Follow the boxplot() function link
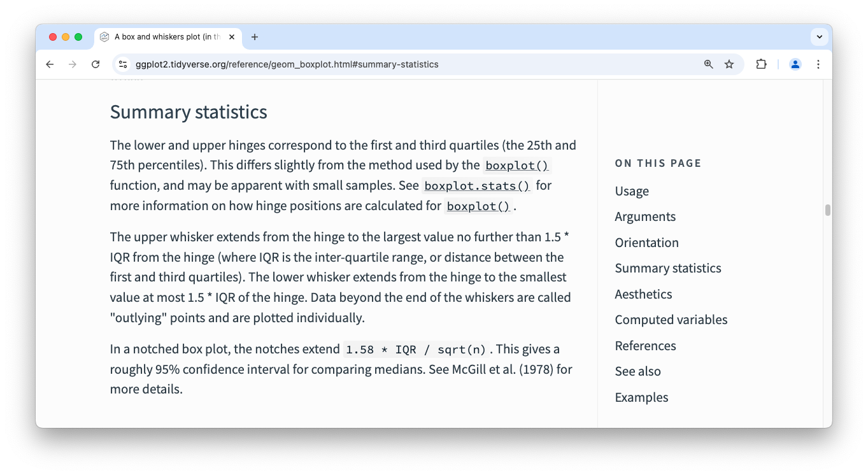 (x=516, y=165)
